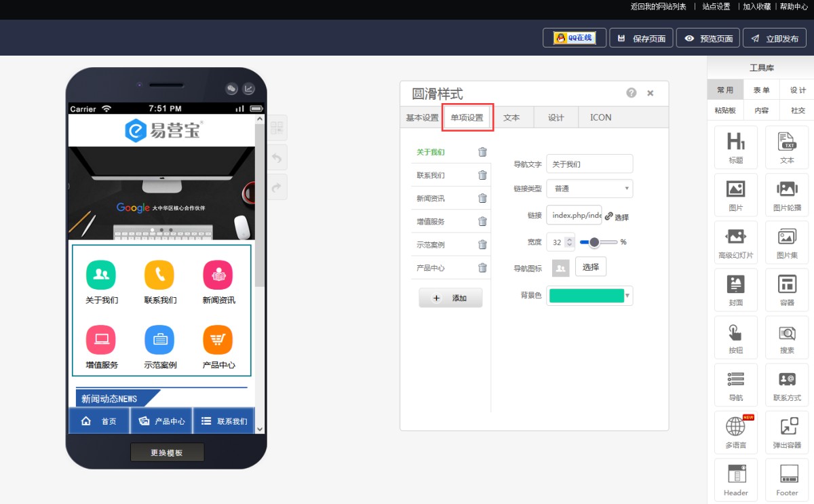
Task: Click the 选择 link chooser
Action: click(x=617, y=216)
